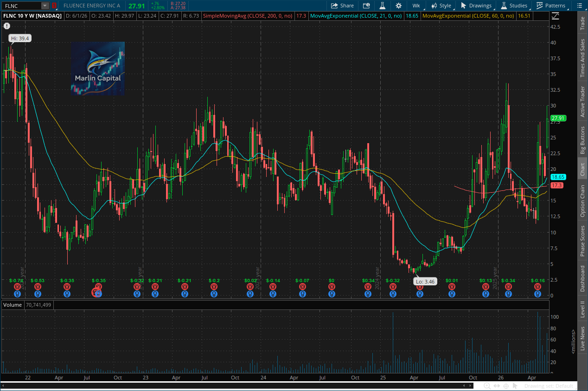The width and height of the screenshot is (588, 391).
Task: Open the Style menu
Action: (x=441, y=6)
